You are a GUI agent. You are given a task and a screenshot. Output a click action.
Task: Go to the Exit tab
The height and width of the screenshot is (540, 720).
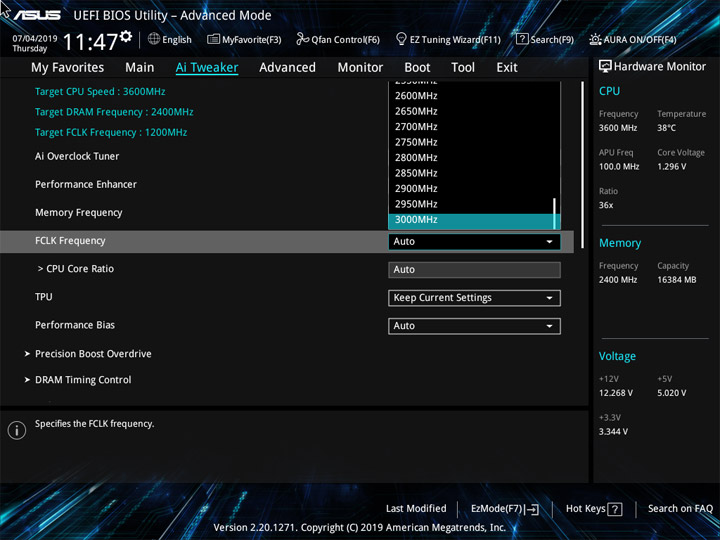pyautogui.click(x=507, y=68)
